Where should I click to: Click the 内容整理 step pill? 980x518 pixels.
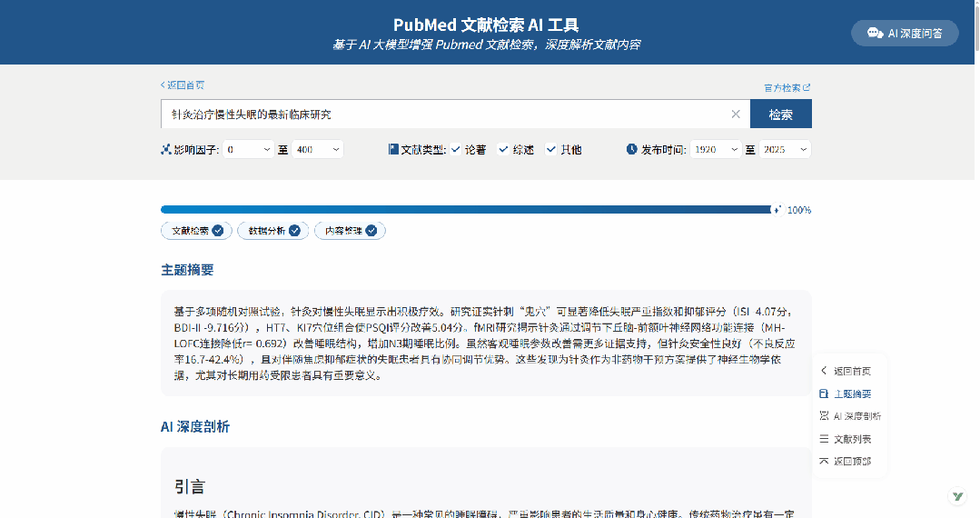pyautogui.click(x=350, y=231)
